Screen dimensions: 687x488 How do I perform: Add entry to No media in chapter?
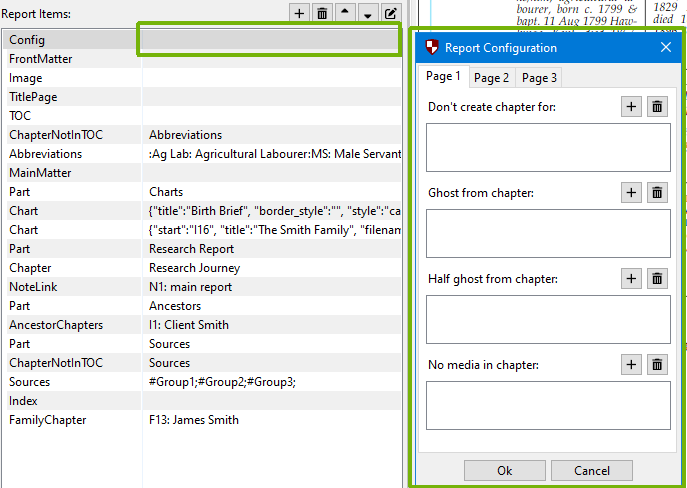631,365
